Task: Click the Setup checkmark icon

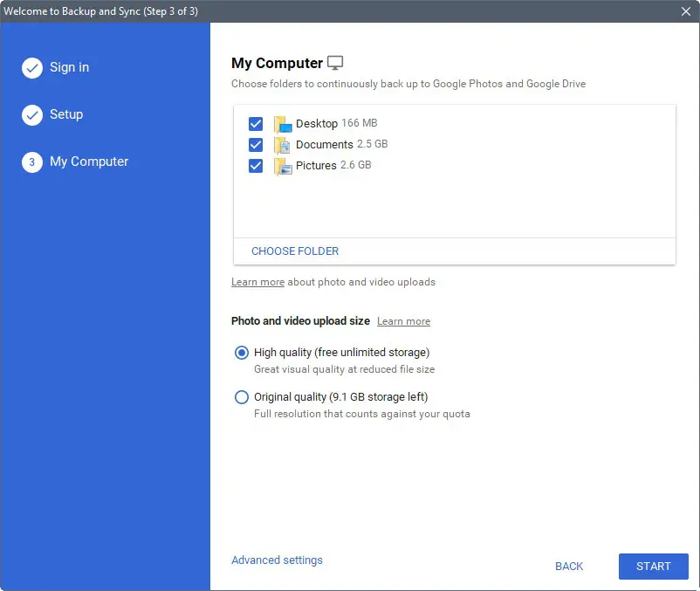Action: point(32,115)
